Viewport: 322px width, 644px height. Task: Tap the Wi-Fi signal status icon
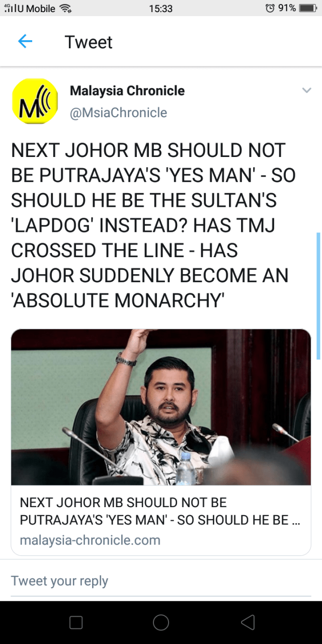click(65, 8)
